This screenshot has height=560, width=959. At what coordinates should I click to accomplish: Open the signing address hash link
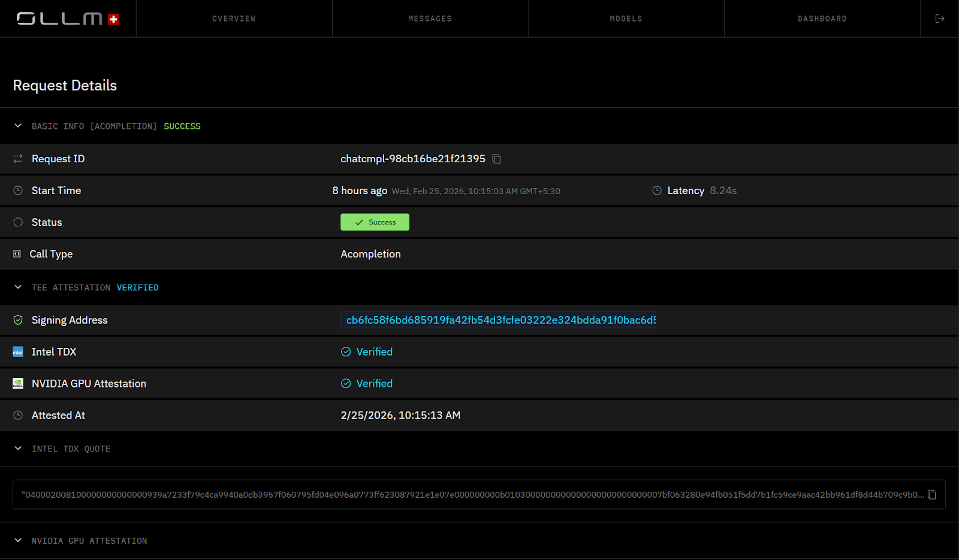[x=498, y=320]
